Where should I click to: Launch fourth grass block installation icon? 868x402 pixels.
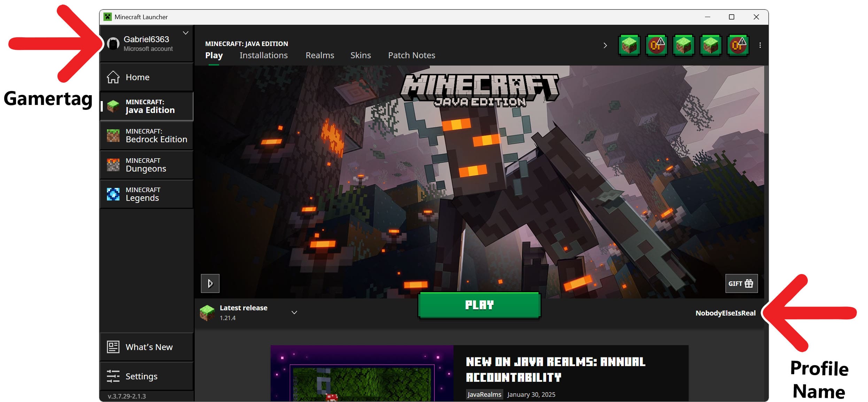coord(711,45)
